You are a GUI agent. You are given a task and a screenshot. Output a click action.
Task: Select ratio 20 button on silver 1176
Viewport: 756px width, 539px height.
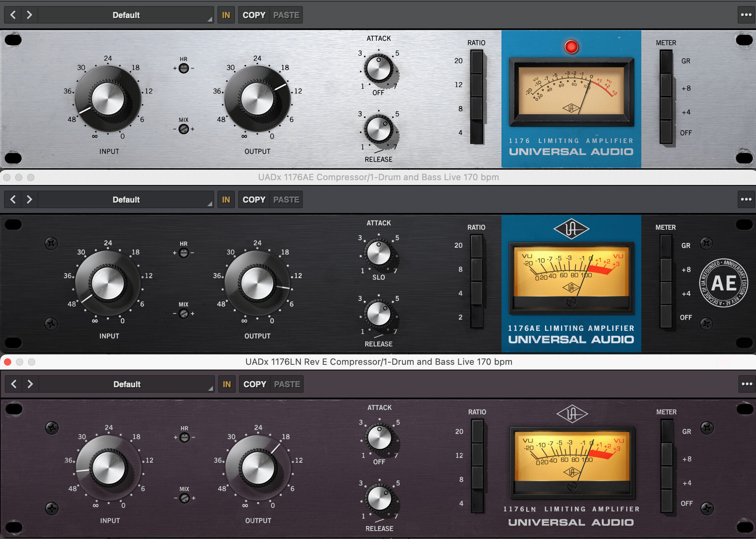tap(476, 62)
